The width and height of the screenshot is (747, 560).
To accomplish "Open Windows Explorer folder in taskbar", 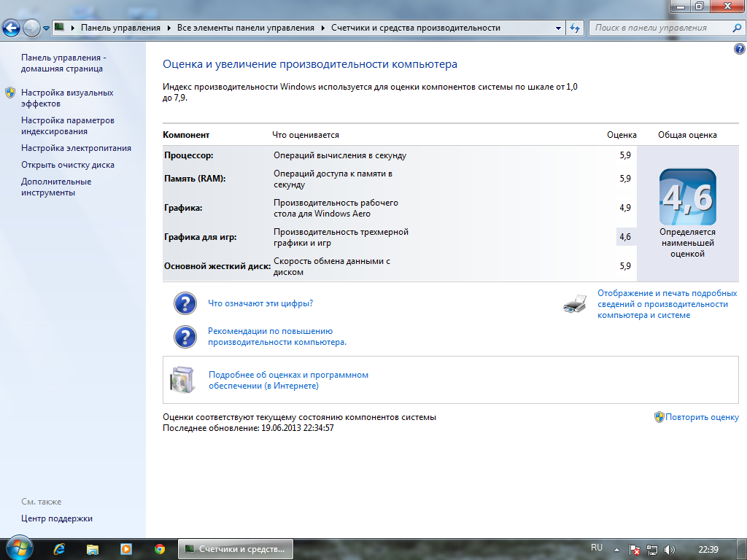I will tap(93, 549).
